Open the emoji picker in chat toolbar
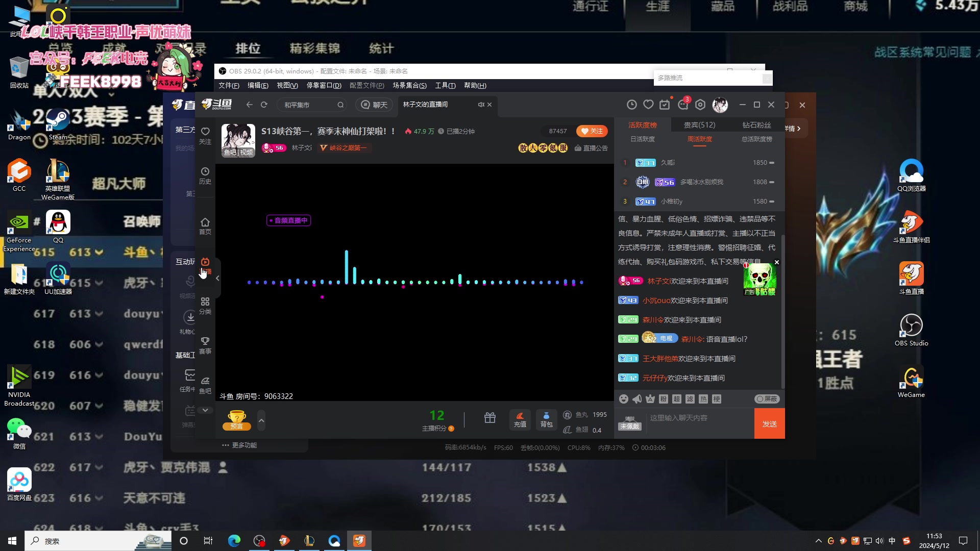The image size is (980, 551). point(623,399)
